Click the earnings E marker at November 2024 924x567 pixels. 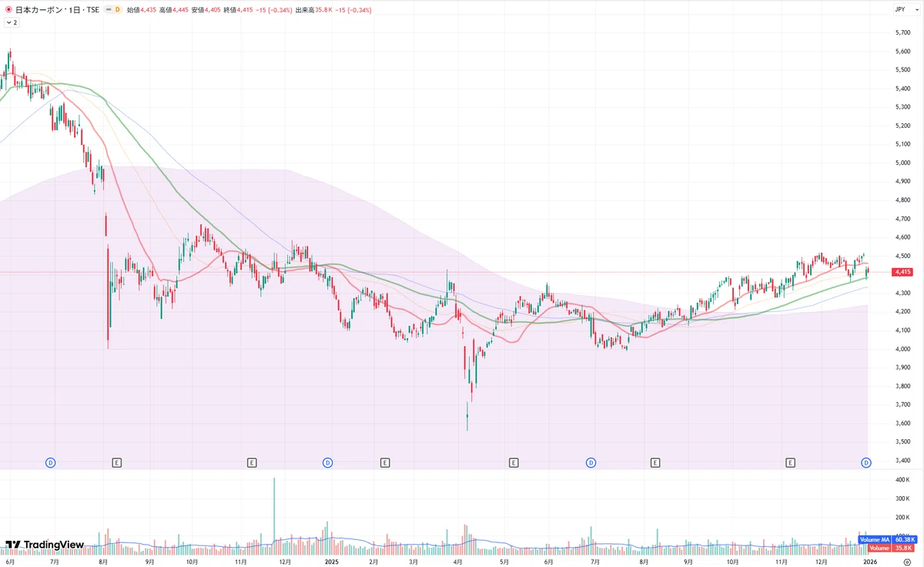click(252, 462)
